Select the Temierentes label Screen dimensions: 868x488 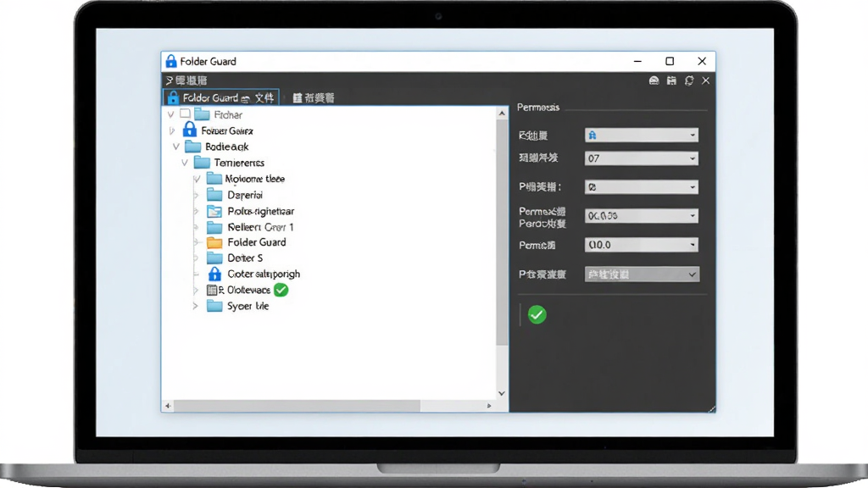coord(239,163)
